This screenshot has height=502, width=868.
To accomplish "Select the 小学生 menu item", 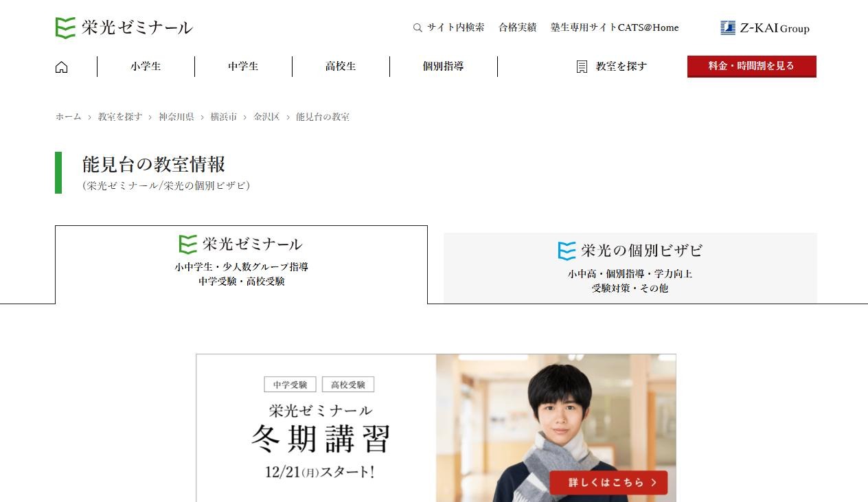I will [x=146, y=67].
